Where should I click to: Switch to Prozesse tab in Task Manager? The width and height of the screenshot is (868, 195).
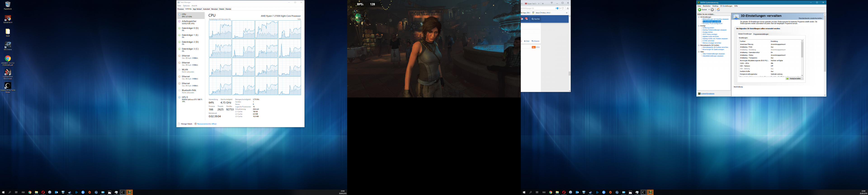pyautogui.click(x=181, y=9)
